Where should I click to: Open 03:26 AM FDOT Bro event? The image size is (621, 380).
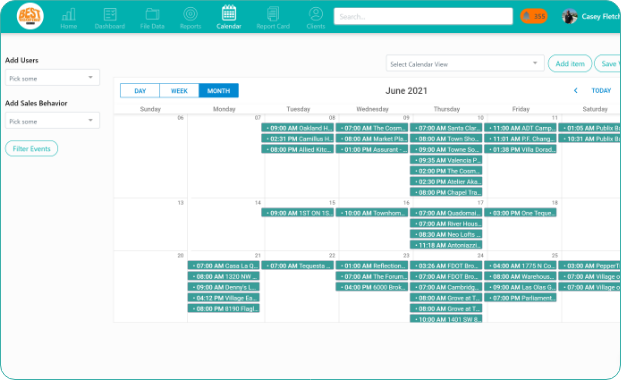(x=446, y=265)
